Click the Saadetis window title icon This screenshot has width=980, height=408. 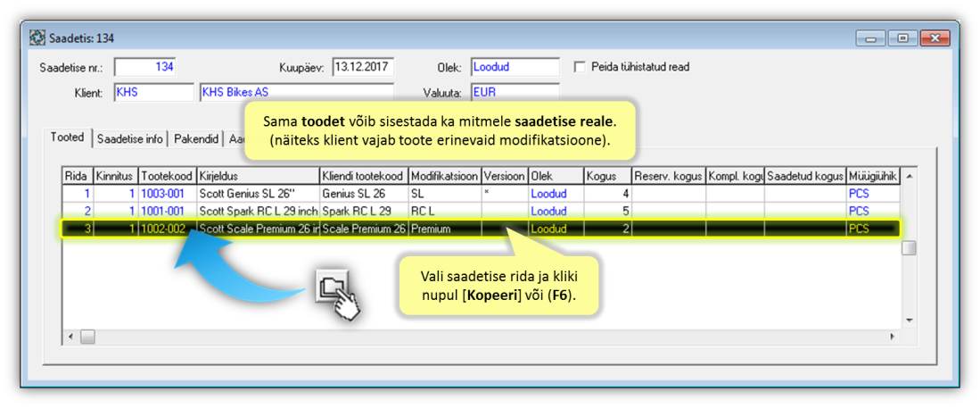[37, 38]
